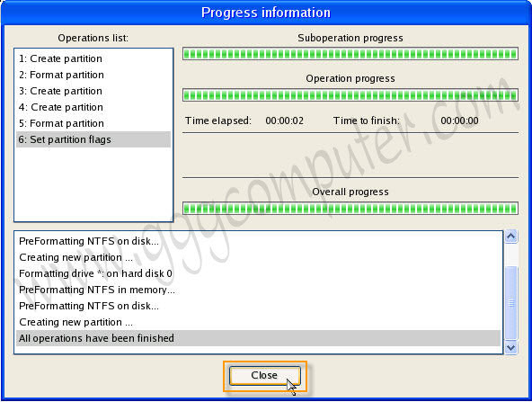532x402 pixels.
Task: Select the first 'PreFormatting NTFS on disk...' line
Action: [258, 241]
